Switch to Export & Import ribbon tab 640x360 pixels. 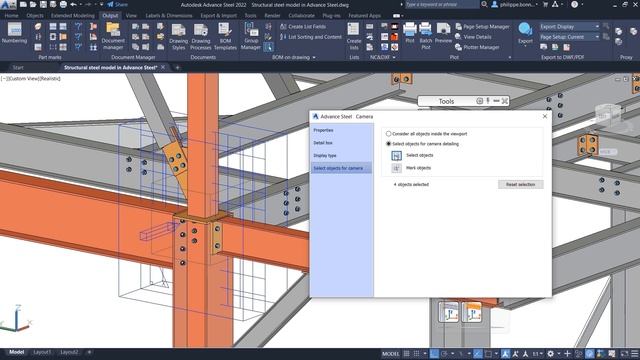pos(218,16)
